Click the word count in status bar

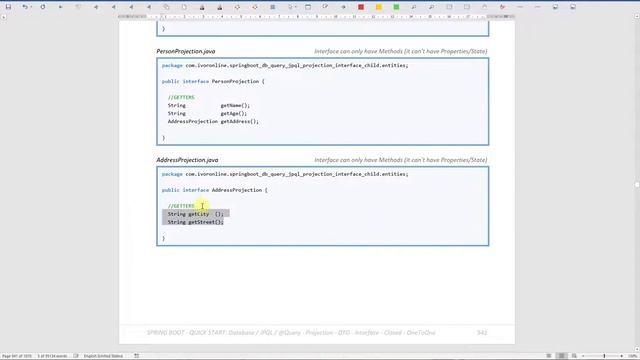pyautogui.click(x=52, y=356)
